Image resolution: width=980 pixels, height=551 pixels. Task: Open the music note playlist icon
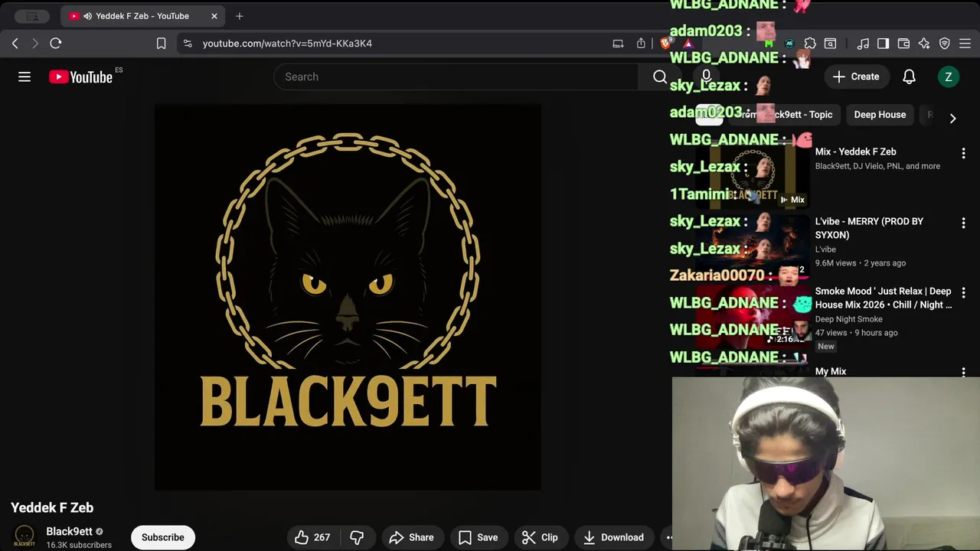863,44
